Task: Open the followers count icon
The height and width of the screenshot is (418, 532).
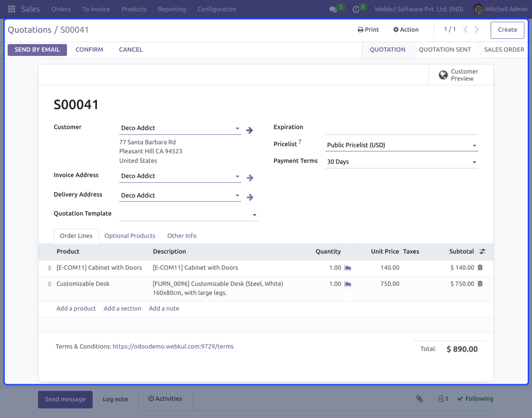Action: [443, 399]
